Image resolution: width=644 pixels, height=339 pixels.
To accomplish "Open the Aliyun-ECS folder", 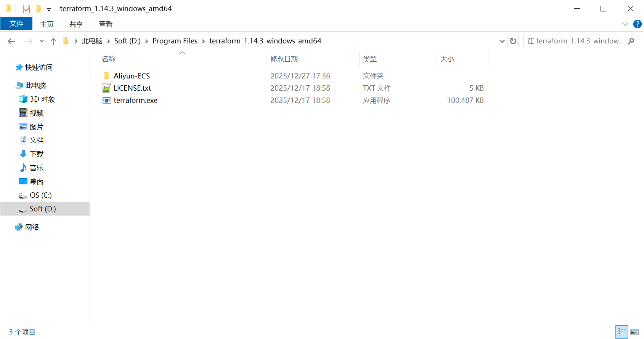I will 132,76.
